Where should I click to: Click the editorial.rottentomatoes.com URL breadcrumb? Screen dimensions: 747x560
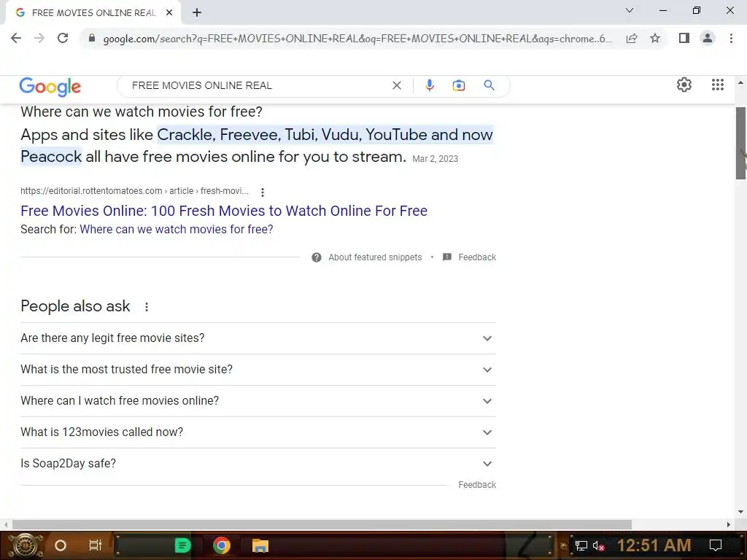134,191
